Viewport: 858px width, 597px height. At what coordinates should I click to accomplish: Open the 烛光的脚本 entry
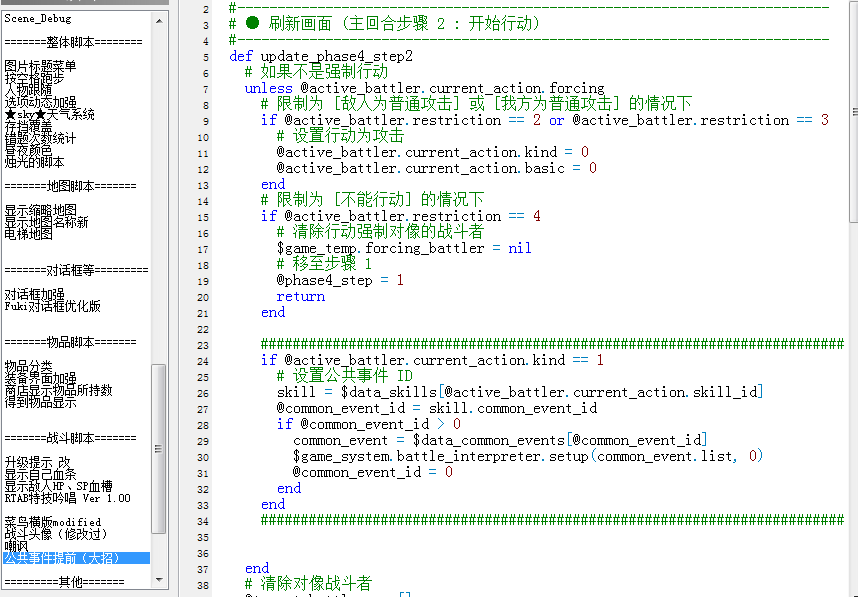[x=34, y=163]
